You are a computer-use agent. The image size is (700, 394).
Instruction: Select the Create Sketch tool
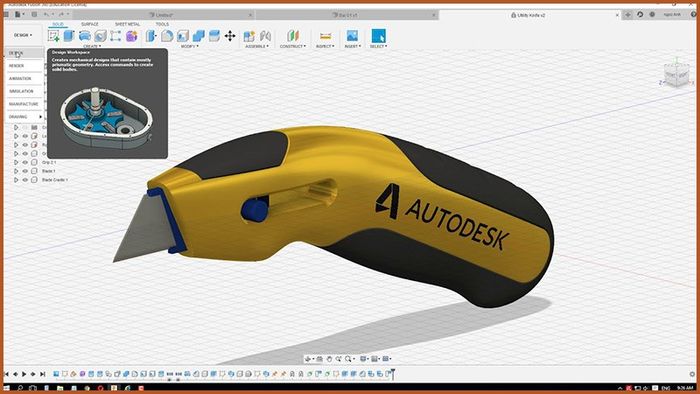[x=54, y=36]
